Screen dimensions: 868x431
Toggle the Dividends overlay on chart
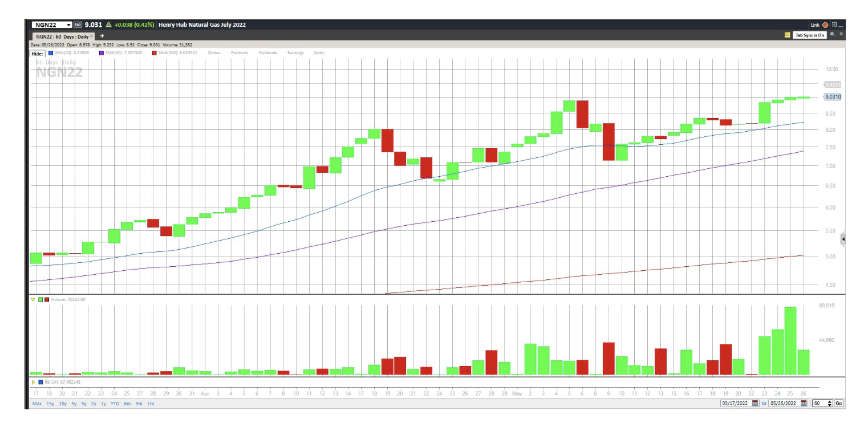267,53
